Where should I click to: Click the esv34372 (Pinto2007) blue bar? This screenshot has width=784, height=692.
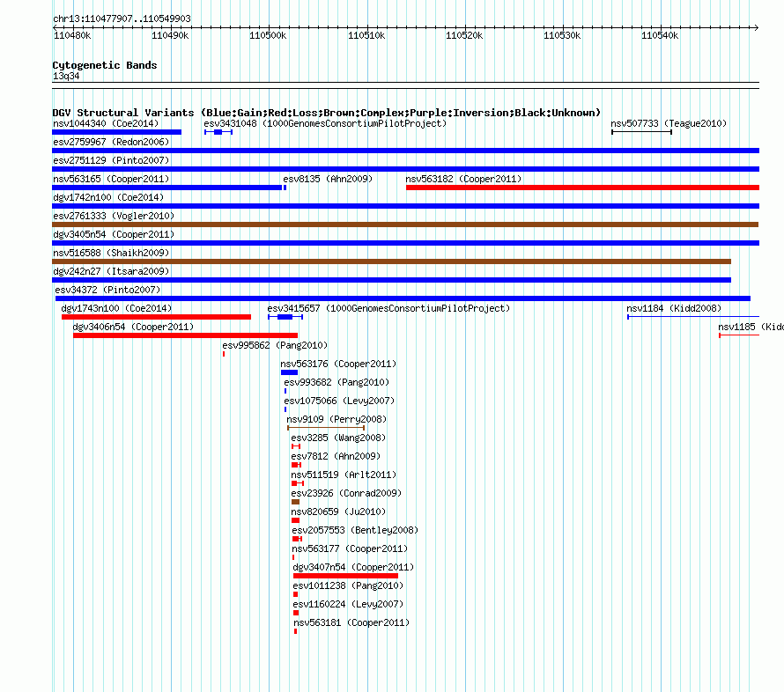403,298
